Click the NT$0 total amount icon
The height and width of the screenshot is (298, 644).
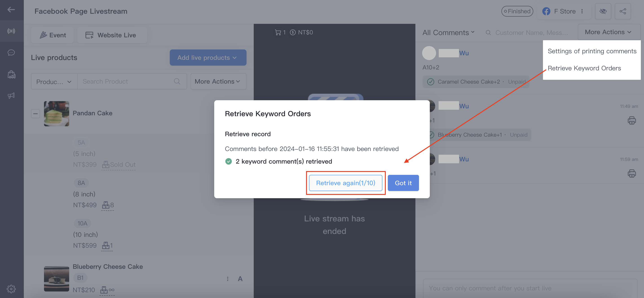click(x=293, y=32)
